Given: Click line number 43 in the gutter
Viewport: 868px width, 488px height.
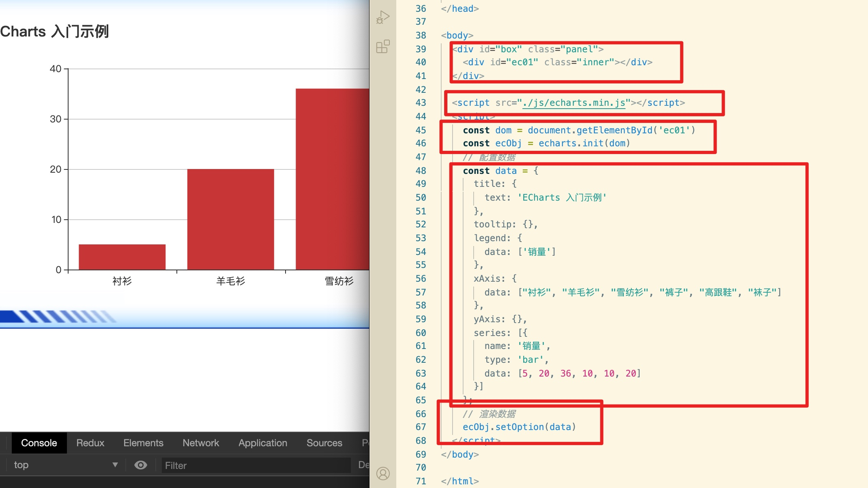Looking at the screenshot, I should pos(421,103).
